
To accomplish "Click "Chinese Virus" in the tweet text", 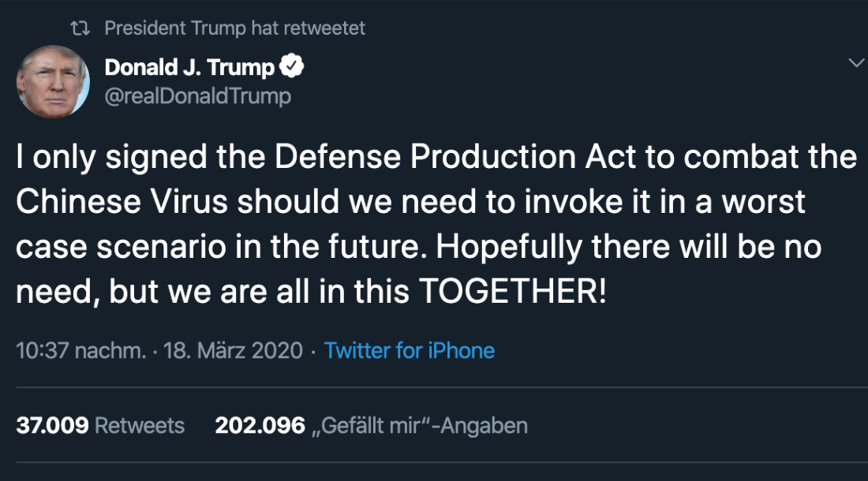I will 122,203.
